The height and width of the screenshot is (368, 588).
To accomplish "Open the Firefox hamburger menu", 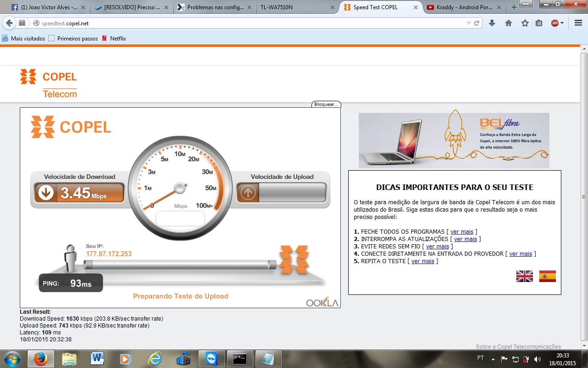I will pos(578,23).
